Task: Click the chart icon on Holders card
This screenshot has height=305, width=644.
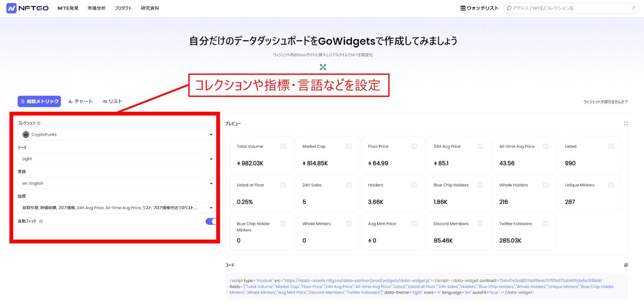Action: coord(414,185)
